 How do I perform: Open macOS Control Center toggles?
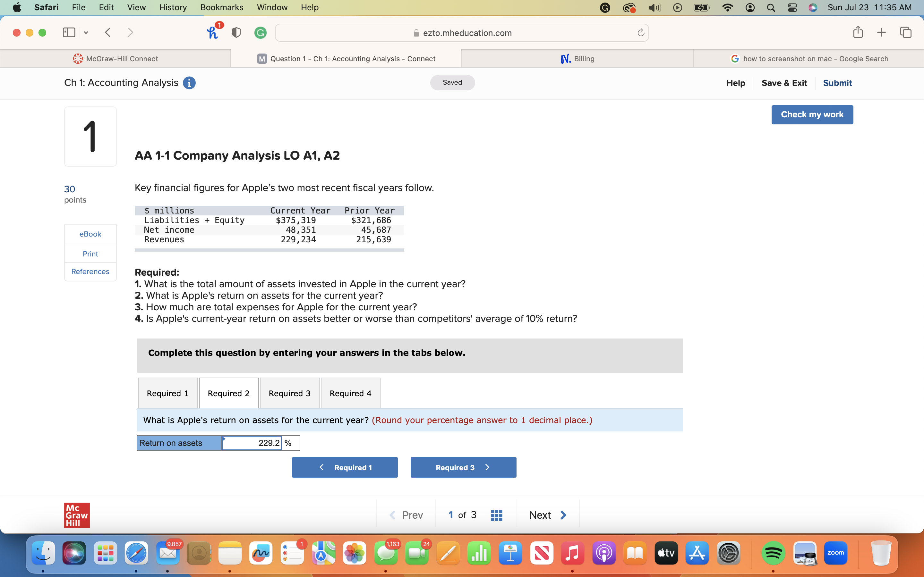tap(792, 8)
